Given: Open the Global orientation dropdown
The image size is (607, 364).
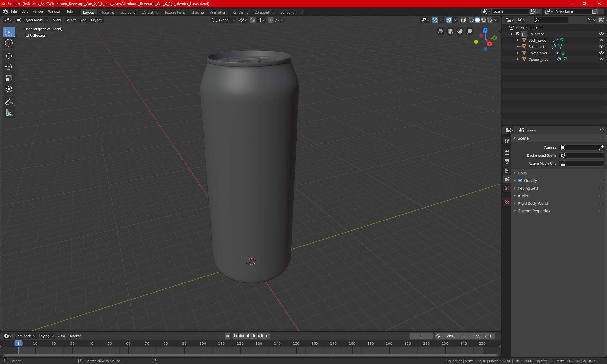Looking at the screenshot, I should 224,20.
